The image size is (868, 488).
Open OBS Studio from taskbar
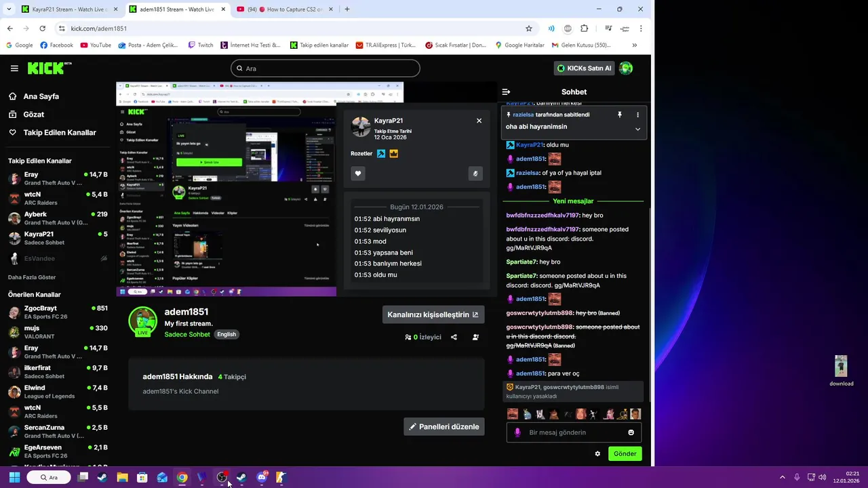point(222,477)
